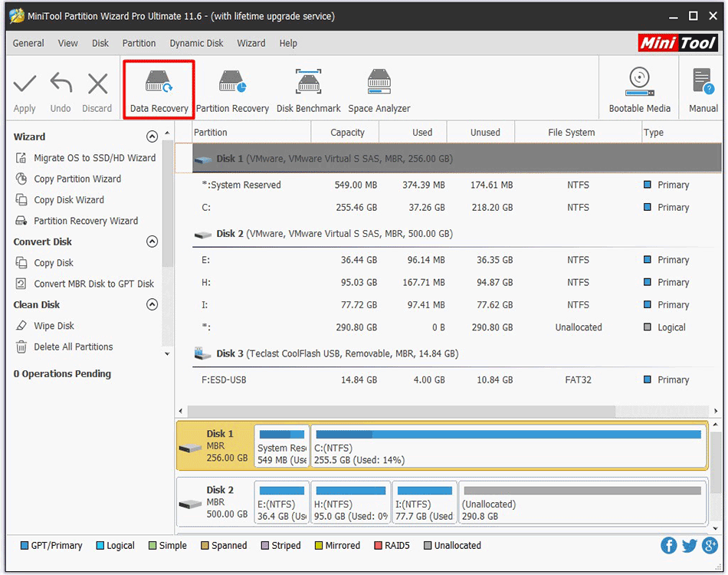
Task: Click C:(NTFS) block in disk map
Action: [508, 447]
